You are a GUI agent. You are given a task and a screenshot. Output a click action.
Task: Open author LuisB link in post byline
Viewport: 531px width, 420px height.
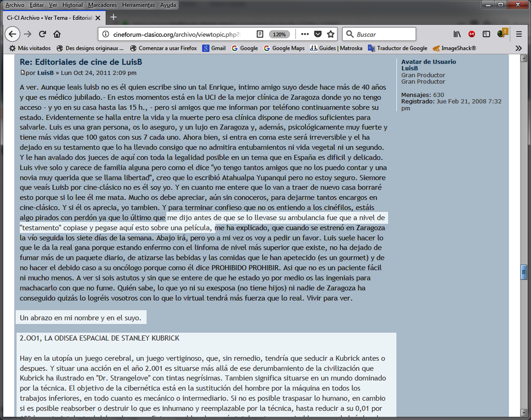(x=45, y=73)
